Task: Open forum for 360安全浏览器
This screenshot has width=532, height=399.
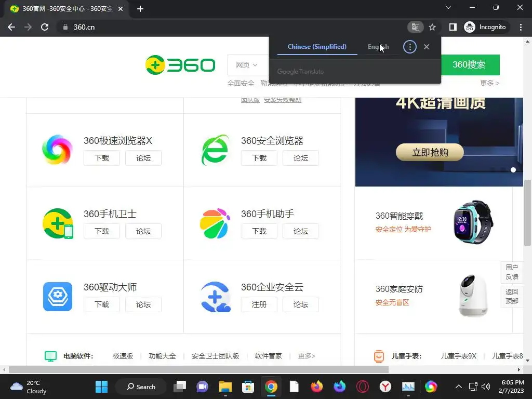Action: click(x=301, y=158)
